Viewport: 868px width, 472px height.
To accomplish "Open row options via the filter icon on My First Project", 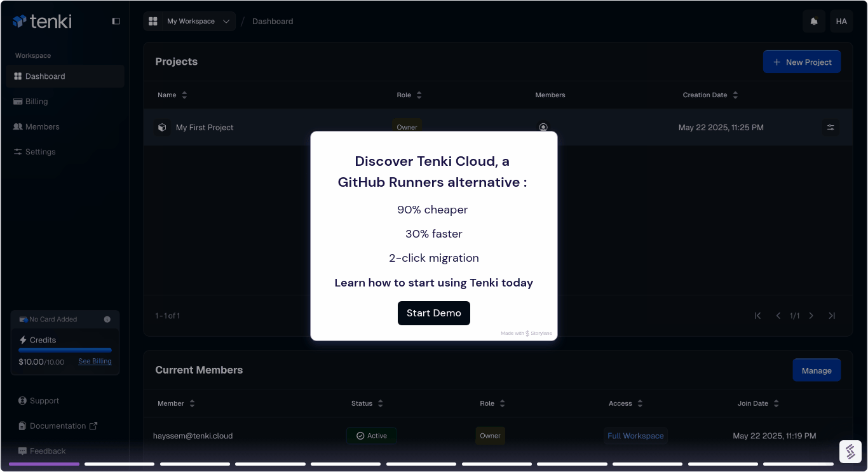I will 831,127.
